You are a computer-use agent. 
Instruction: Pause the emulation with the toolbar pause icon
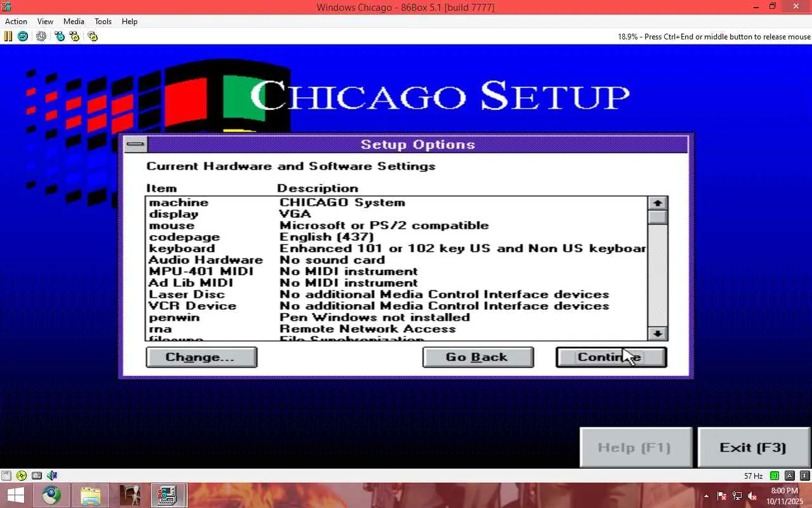tap(8, 36)
